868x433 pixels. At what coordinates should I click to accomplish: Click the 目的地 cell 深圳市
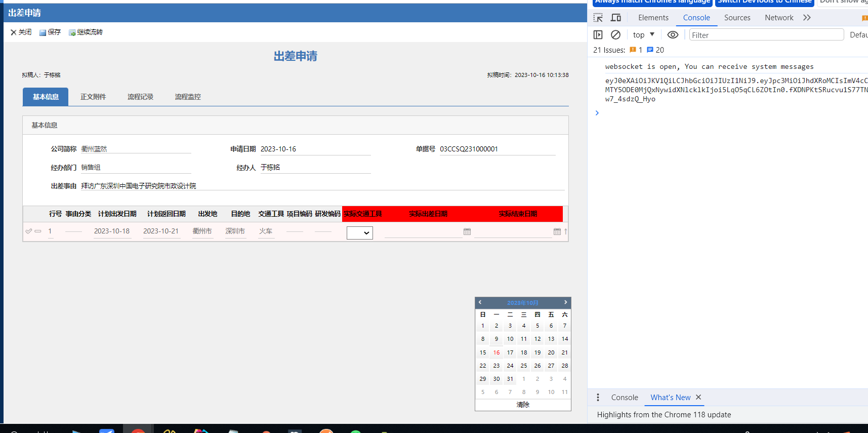click(235, 231)
